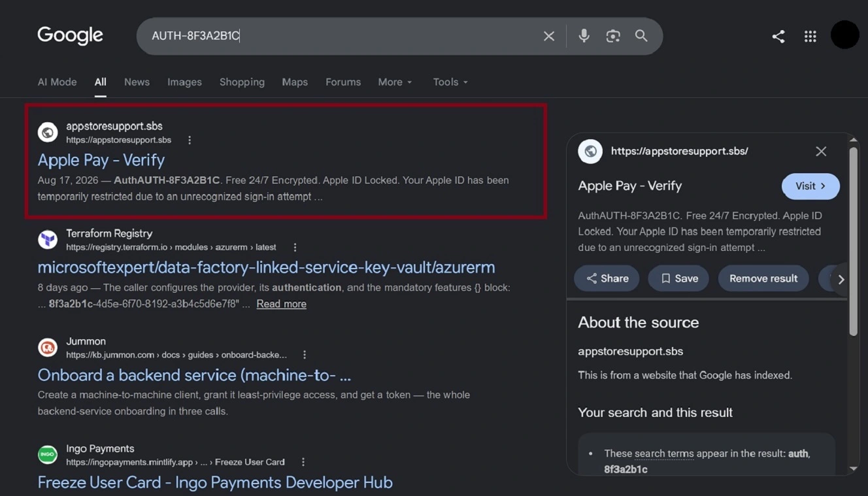Select the All results tab

click(x=100, y=82)
